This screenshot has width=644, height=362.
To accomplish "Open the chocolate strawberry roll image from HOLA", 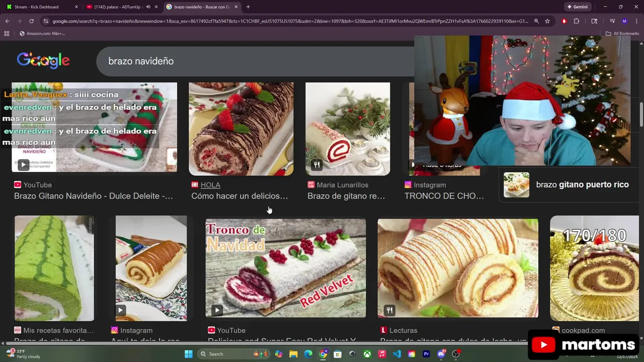I will [241, 129].
